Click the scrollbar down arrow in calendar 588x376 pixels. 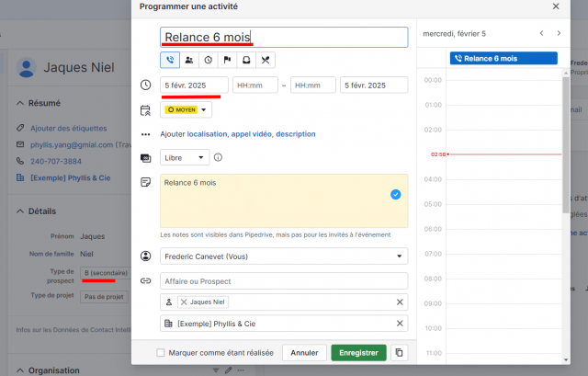click(566, 359)
